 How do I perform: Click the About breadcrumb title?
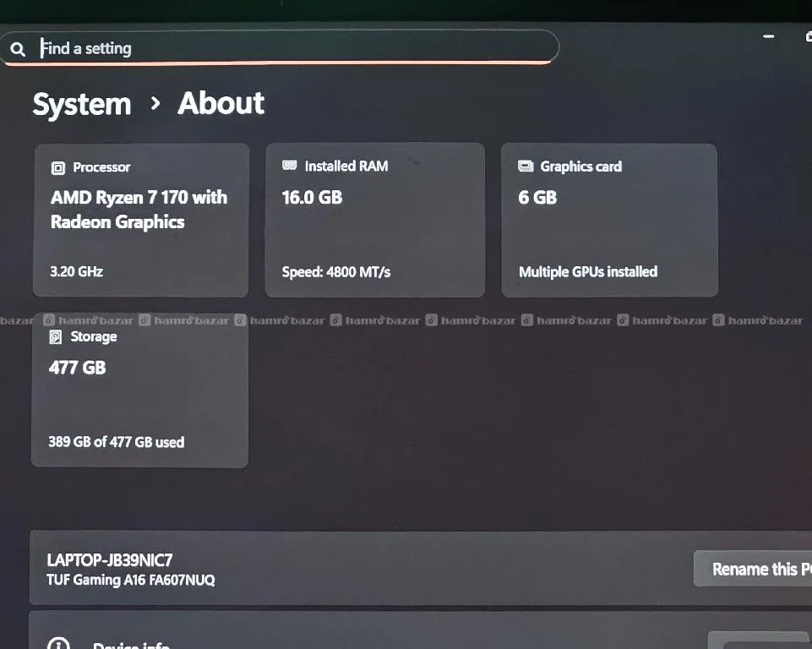(221, 103)
